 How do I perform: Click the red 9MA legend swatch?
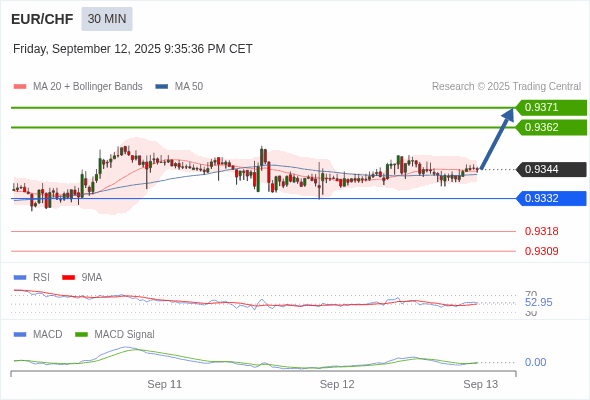[x=68, y=278]
